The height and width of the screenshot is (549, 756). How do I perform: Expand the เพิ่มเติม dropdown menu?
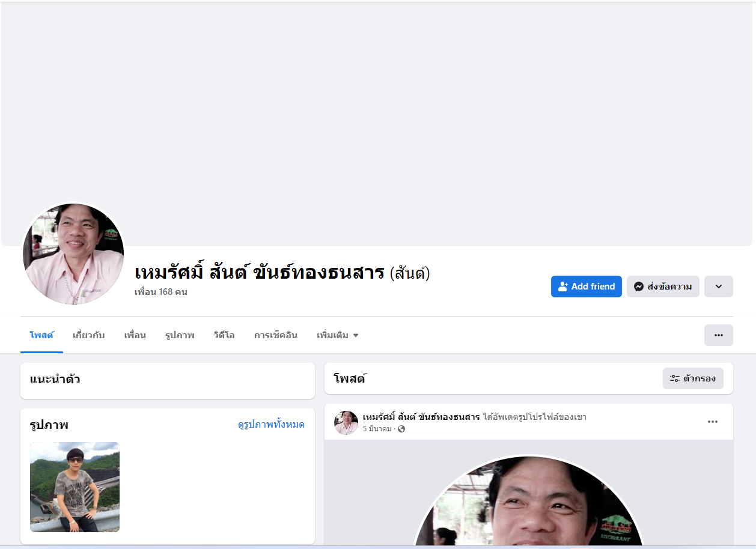pyautogui.click(x=337, y=335)
